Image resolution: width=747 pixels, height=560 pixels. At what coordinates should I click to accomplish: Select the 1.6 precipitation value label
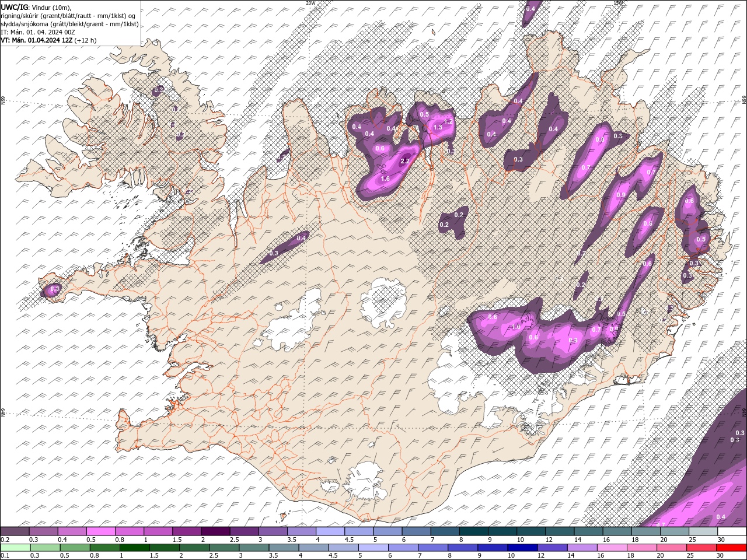[x=385, y=179]
